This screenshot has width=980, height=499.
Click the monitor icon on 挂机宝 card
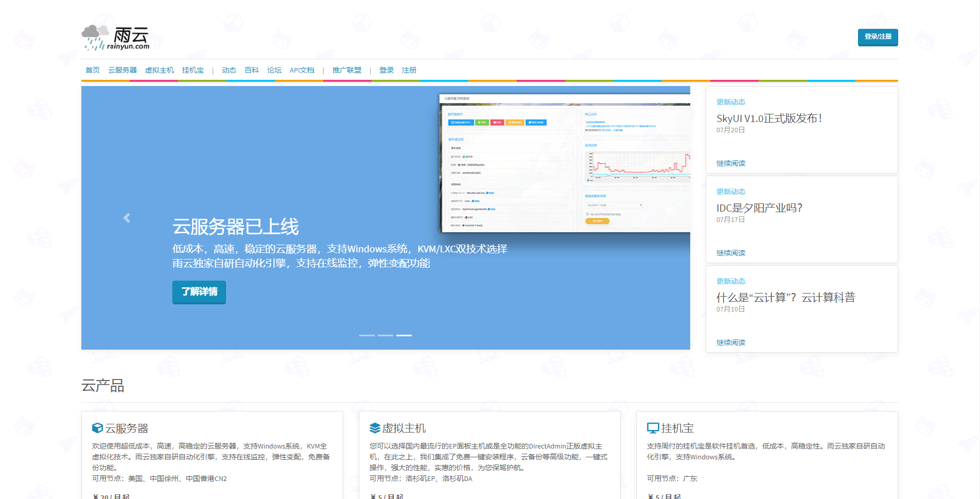pyautogui.click(x=652, y=427)
